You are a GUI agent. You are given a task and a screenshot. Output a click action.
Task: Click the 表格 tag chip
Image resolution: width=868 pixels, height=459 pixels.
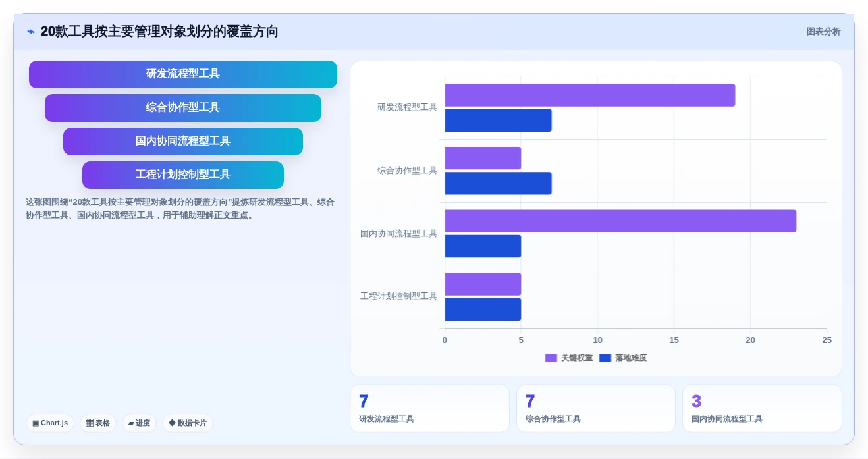click(x=98, y=423)
